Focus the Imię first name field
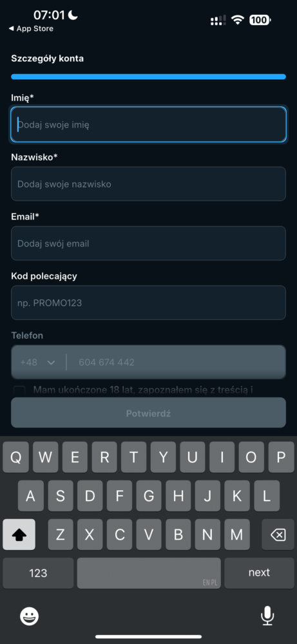 tap(148, 124)
